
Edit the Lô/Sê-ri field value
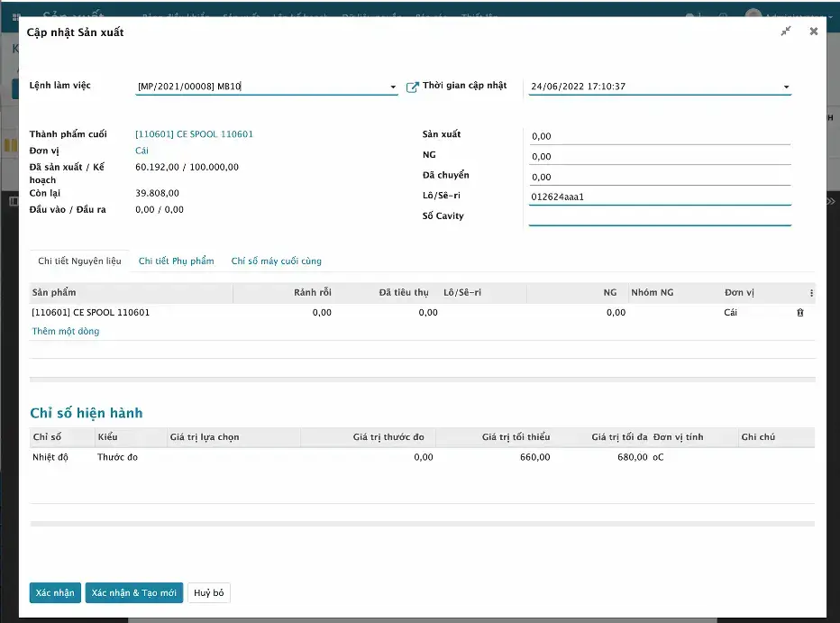pyautogui.click(x=659, y=197)
